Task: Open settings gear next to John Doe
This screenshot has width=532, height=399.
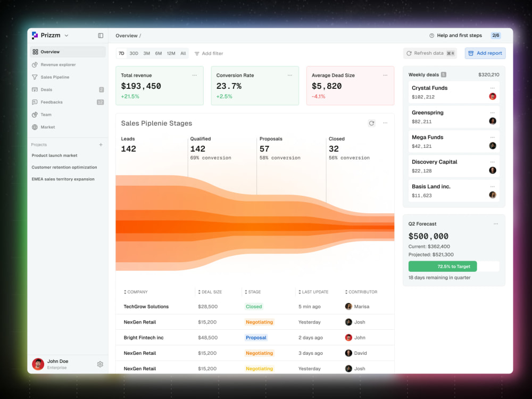Action: click(x=100, y=364)
